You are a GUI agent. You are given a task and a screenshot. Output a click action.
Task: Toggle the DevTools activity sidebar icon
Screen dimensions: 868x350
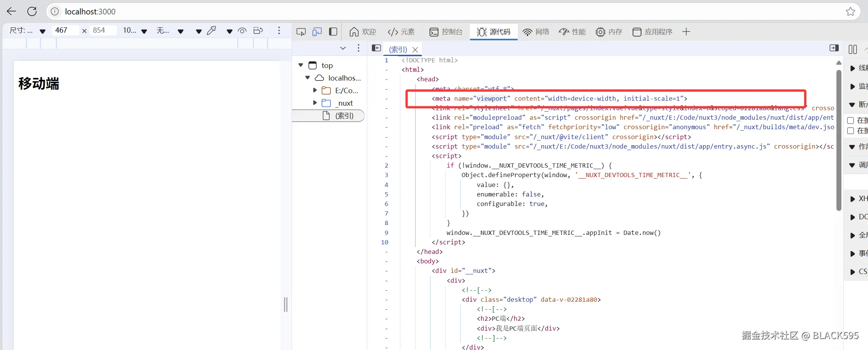point(333,32)
